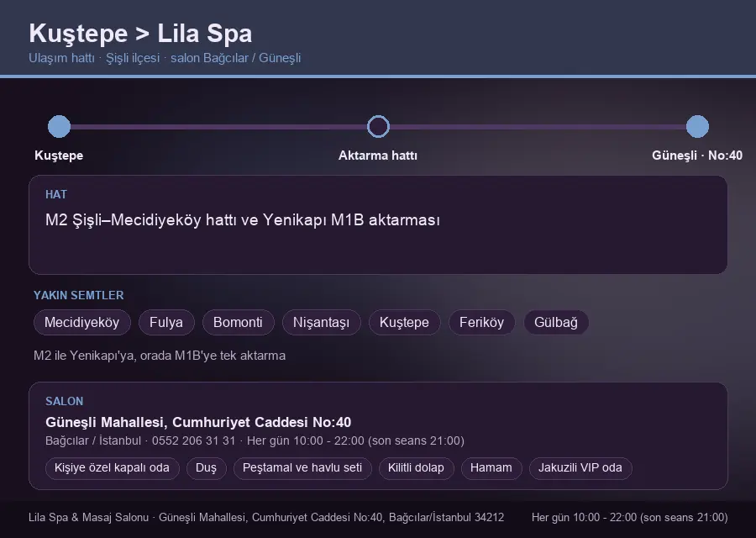The height and width of the screenshot is (538, 756).
Task: Click the Aktarma hattı label
Action: click(x=378, y=156)
